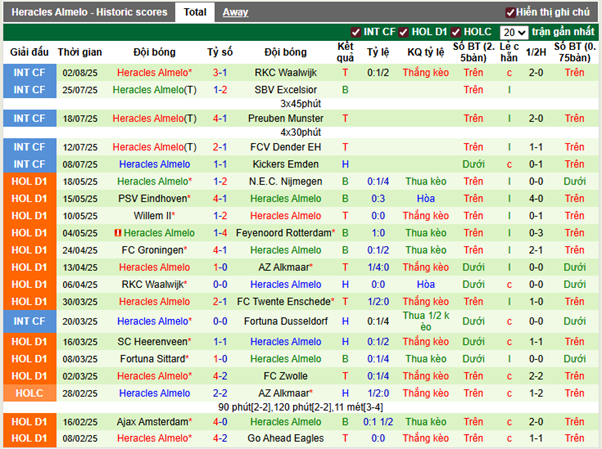Click Willem II team name
The width and height of the screenshot is (602, 449).
pos(152,216)
